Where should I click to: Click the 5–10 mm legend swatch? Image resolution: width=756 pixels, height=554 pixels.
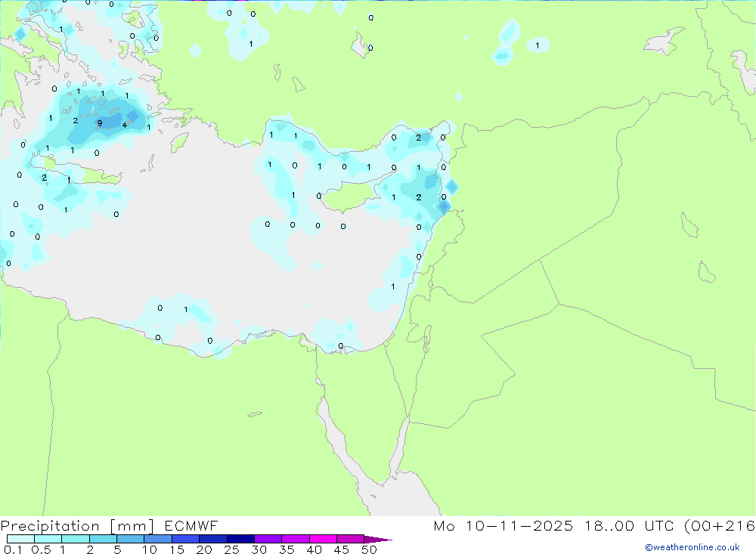tap(131, 539)
